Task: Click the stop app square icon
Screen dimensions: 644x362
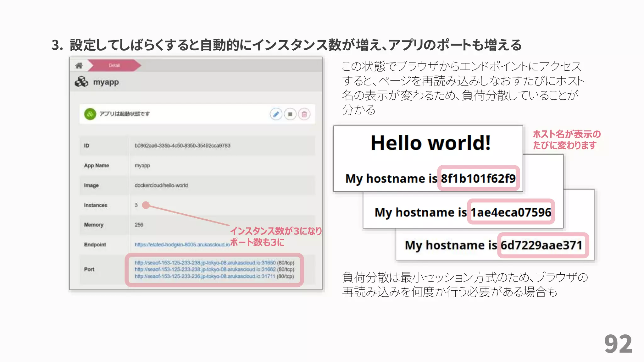Action: click(290, 114)
